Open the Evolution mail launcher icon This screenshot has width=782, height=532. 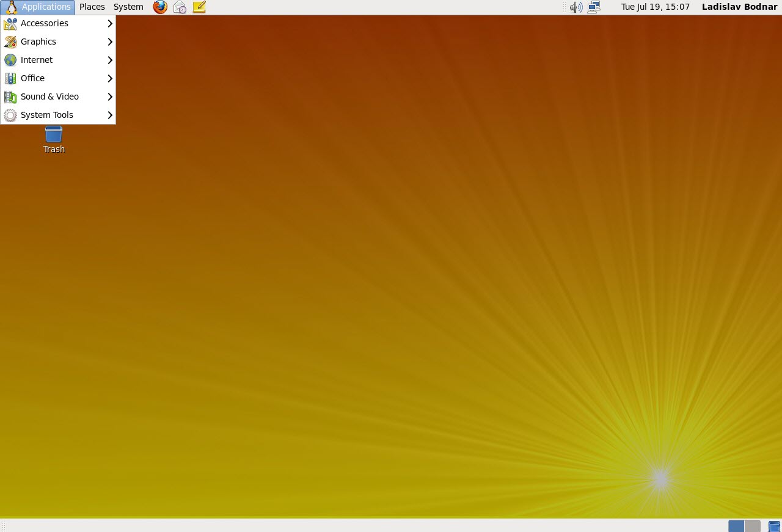pos(180,7)
